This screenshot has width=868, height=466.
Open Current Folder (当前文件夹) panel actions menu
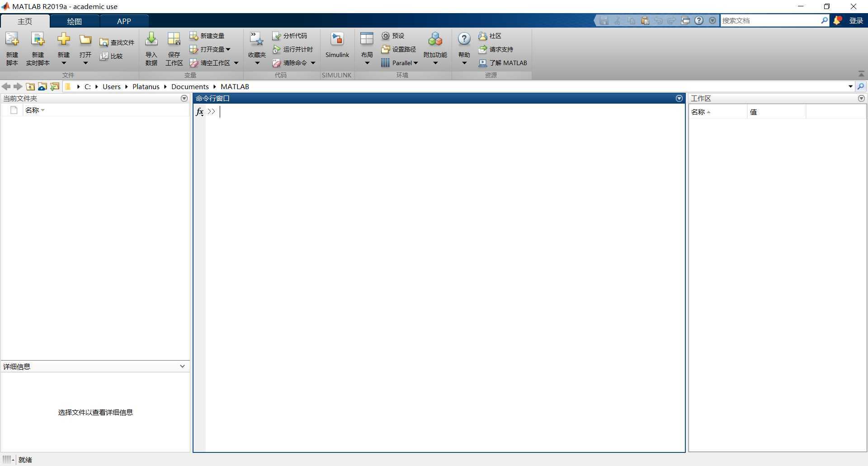[184, 98]
